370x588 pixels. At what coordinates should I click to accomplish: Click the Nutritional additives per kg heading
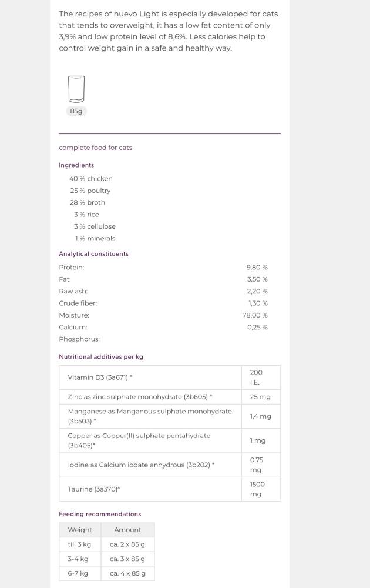(x=101, y=357)
